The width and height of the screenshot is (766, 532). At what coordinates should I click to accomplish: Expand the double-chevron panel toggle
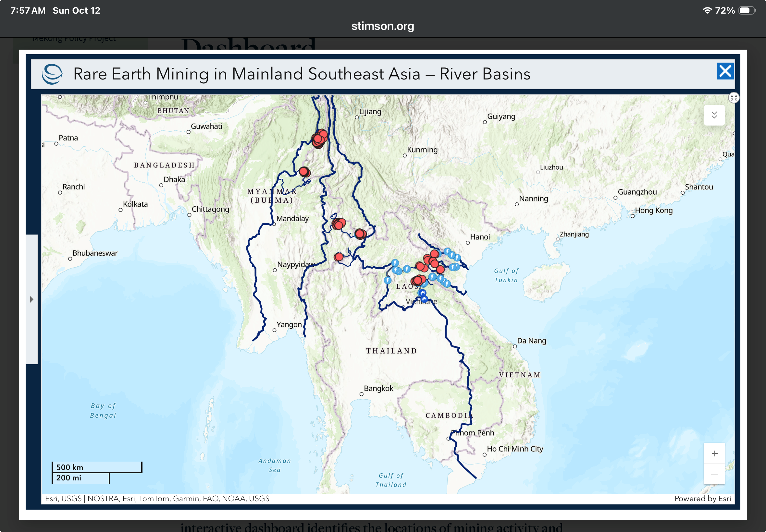click(x=714, y=115)
